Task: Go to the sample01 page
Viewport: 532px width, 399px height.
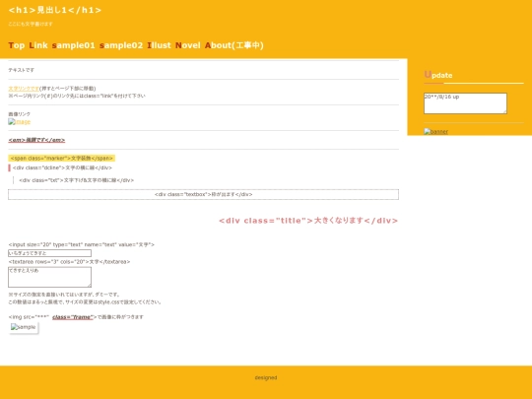Action: 74,45
